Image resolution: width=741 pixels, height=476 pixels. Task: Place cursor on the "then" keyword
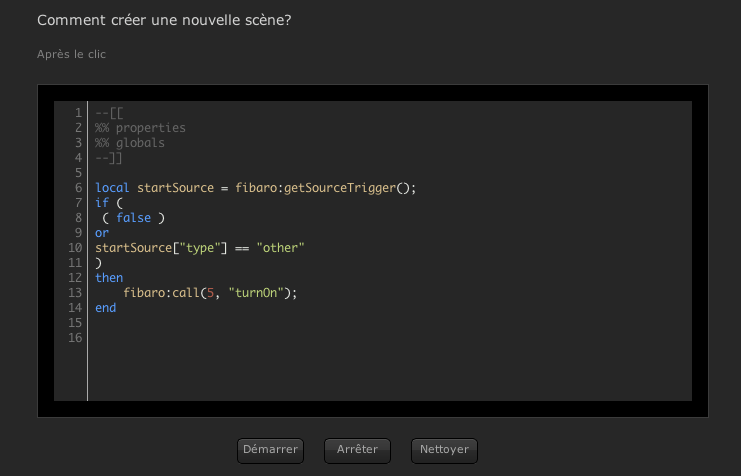coord(109,278)
